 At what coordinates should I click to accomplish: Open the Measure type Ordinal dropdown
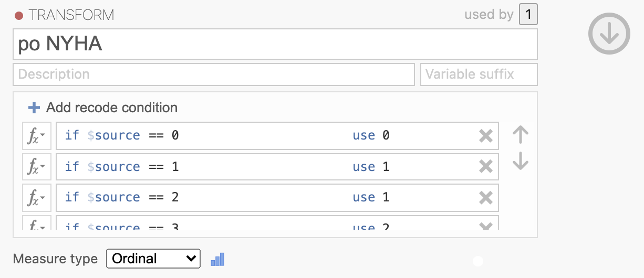coord(153,259)
